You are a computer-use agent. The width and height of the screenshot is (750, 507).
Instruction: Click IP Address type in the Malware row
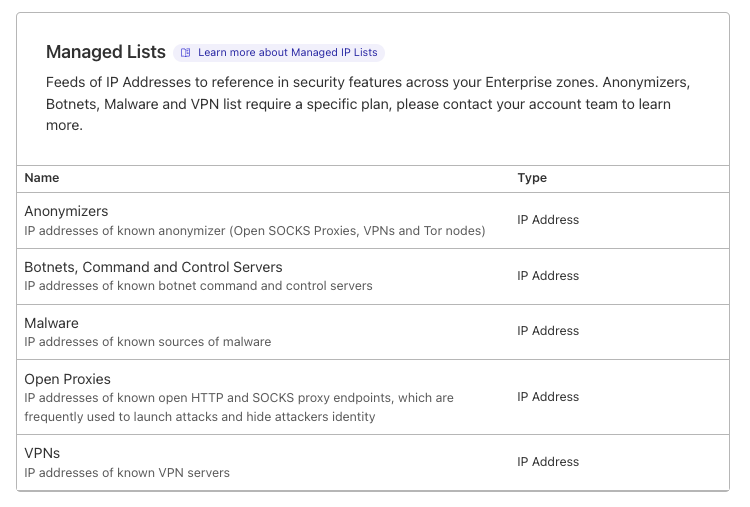[548, 331]
